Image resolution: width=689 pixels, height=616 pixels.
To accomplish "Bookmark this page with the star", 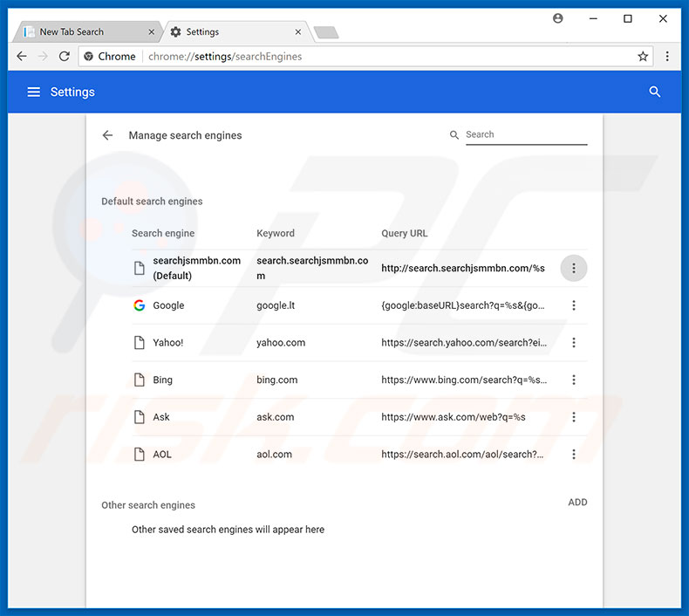I will point(643,57).
